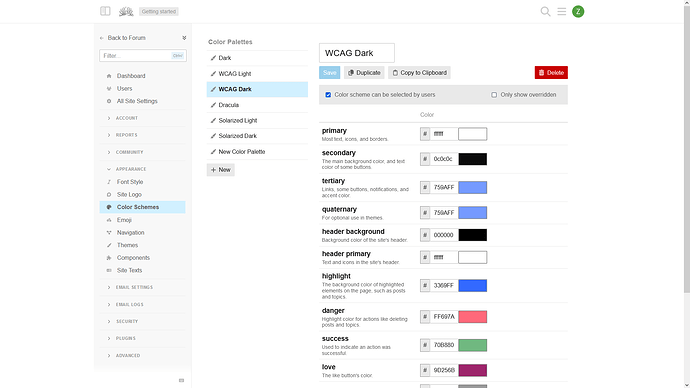This screenshot has width=690, height=388.
Task: Open the Dashboard sidebar link
Action: click(143, 76)
